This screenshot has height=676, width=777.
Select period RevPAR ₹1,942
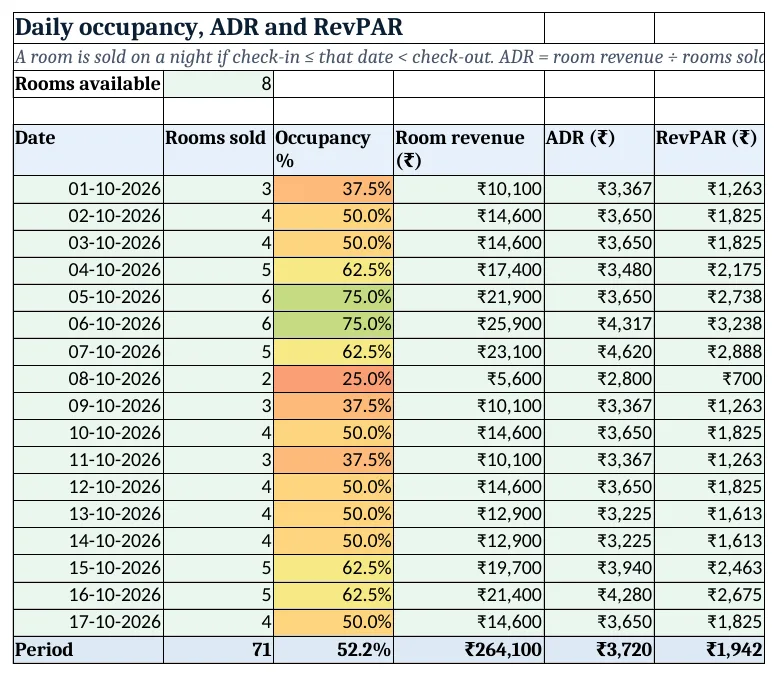(709, 650)
